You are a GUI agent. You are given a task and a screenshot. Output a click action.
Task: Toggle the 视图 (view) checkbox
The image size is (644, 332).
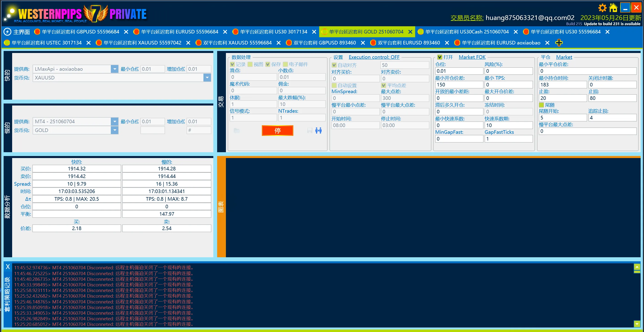(250, 64)
